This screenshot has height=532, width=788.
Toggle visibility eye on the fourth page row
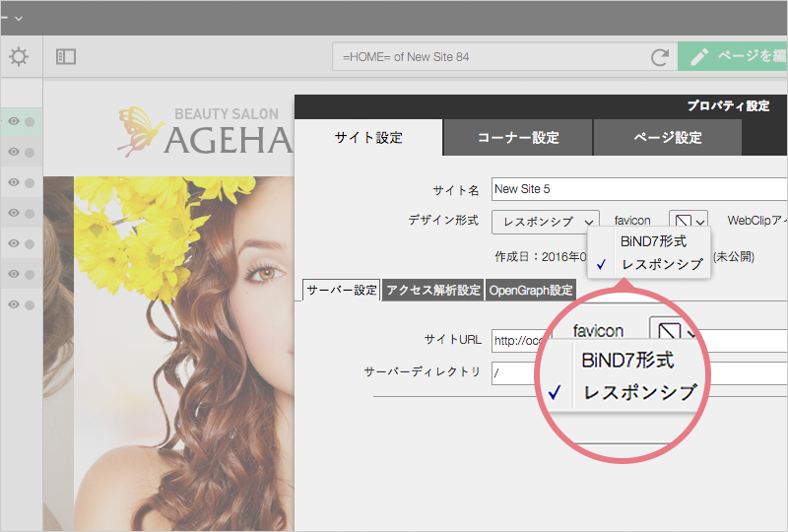pos(14,213)
